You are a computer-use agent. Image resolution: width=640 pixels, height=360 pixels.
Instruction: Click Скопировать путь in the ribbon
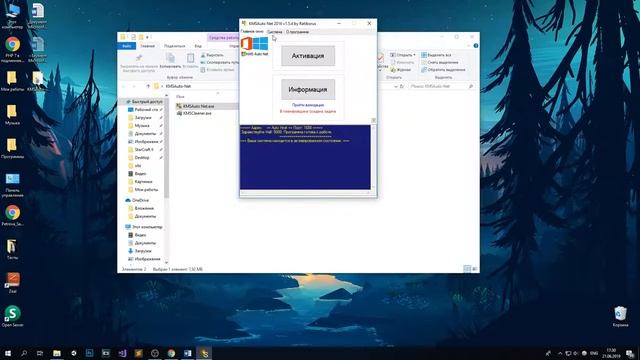[x=220, y=62]
